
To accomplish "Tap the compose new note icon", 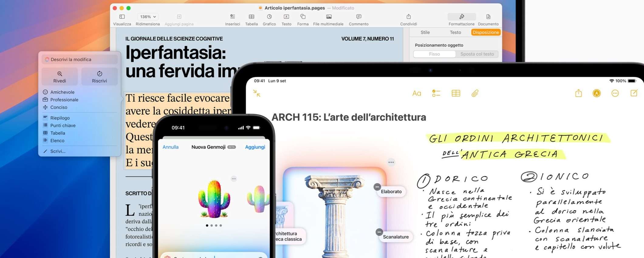I will (x=634, y=93).
